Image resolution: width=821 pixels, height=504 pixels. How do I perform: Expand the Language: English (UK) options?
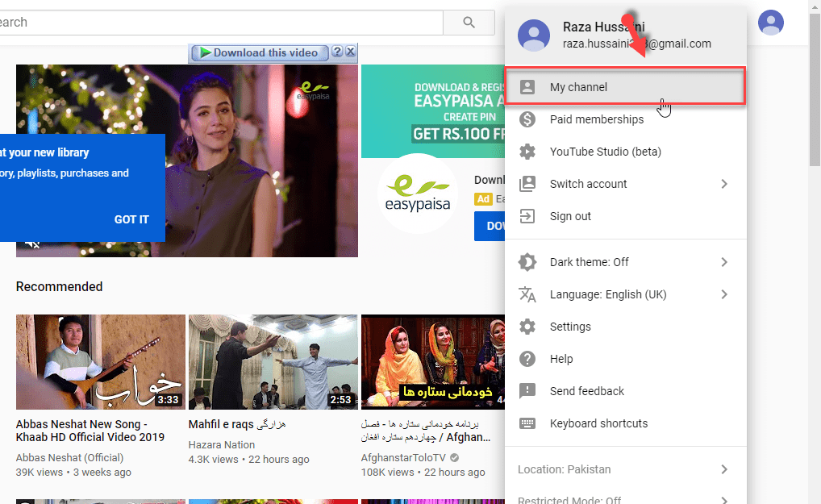(x=723, y=294)
